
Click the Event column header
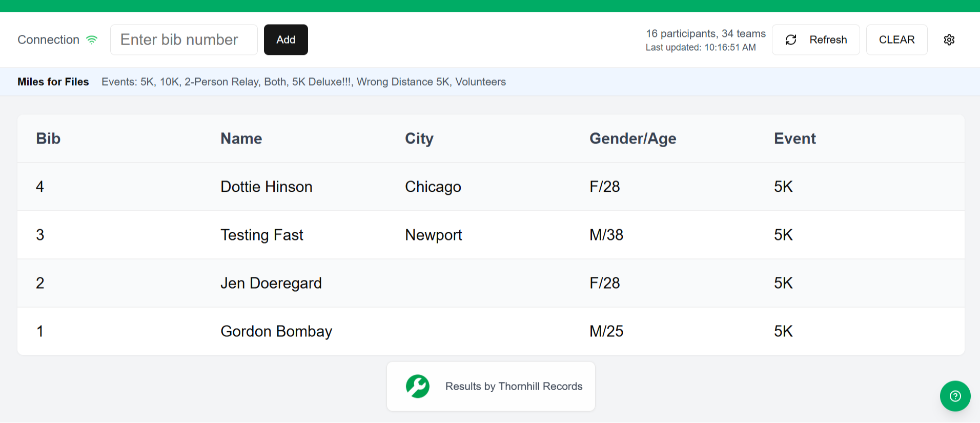click(x=794, y=138)
